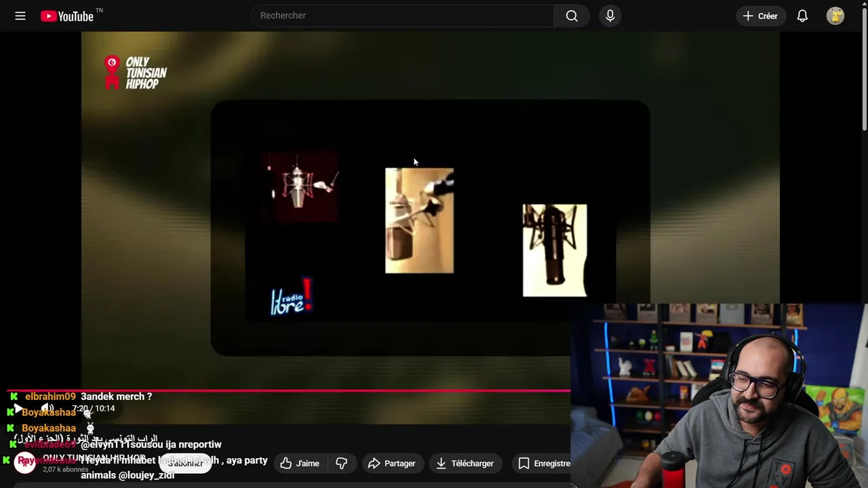868x488 pixels.
Task: Click the 7:20 / 10:14 time display
Action: tap(94, 409)
